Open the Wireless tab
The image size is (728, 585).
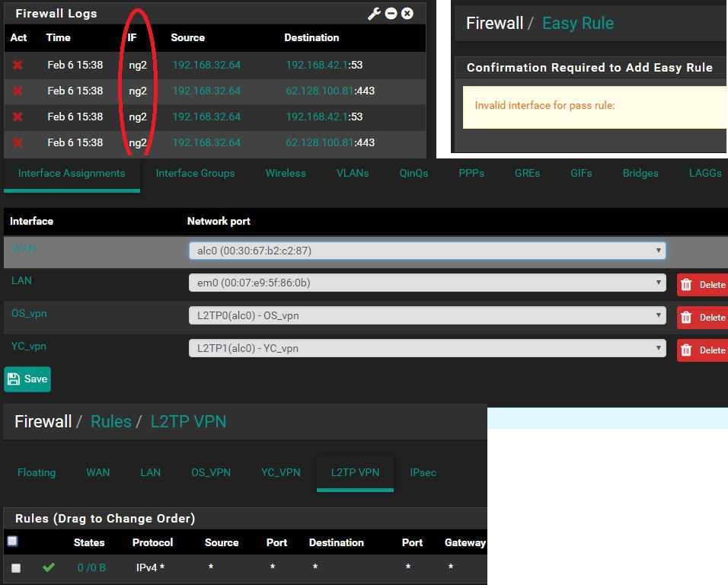286,173
